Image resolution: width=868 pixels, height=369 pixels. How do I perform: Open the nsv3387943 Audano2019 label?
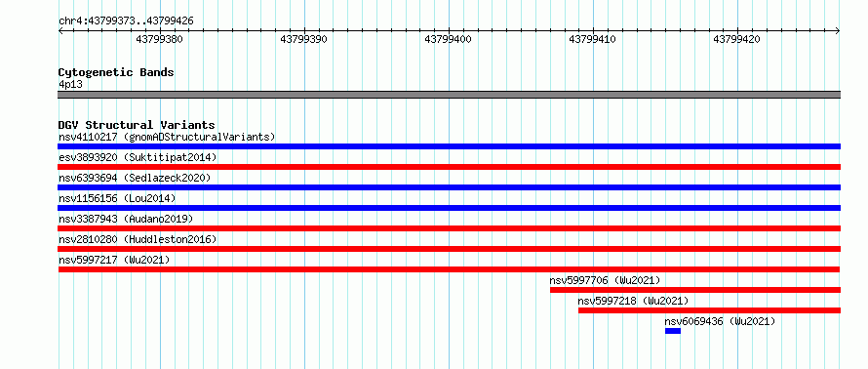pyautogui.click(x=126, y=219)
